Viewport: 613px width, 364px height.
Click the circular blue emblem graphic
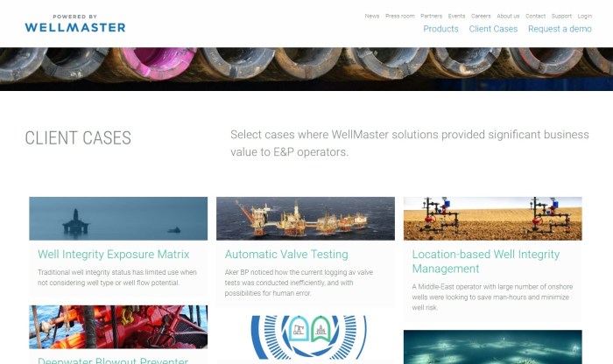tap(309, 338)
